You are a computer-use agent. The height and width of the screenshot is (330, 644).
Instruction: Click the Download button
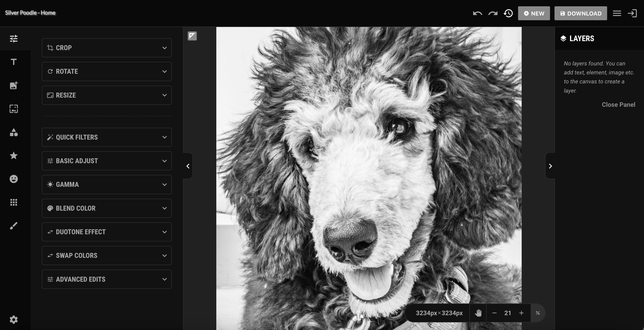[581, 13]
